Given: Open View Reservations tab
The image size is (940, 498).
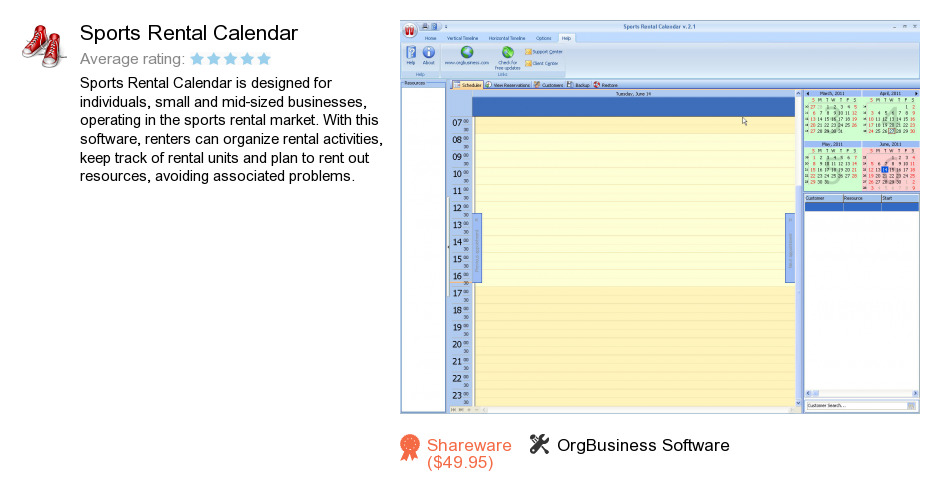Looking at the screenshot, I should pyautogui.click(x=507, y=85).
